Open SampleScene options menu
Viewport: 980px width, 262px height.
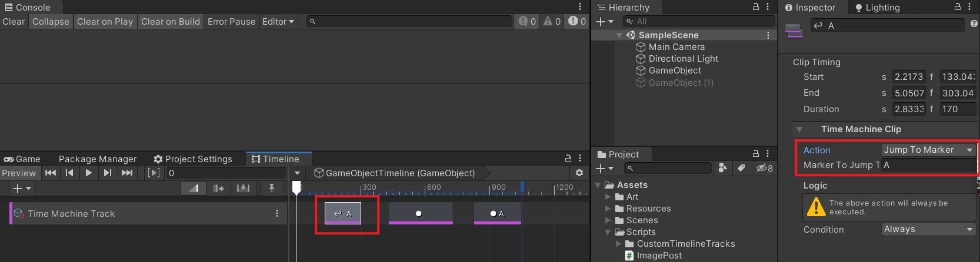point(768,35)
